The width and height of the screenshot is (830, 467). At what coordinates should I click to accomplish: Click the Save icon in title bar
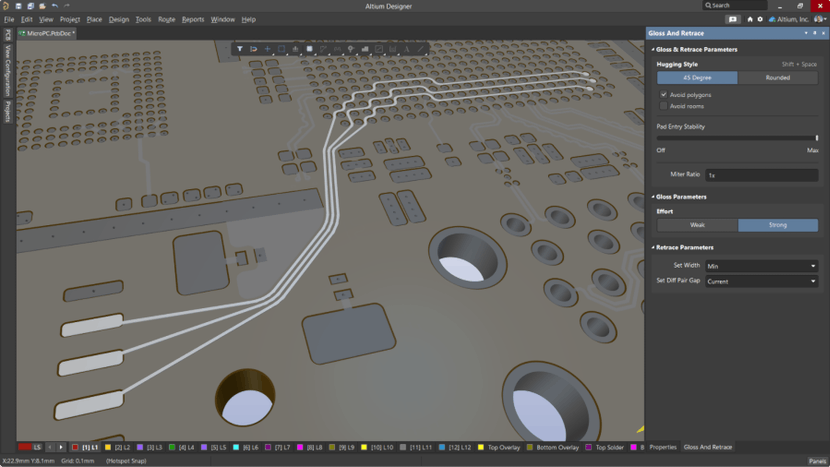tap(19, 6)
